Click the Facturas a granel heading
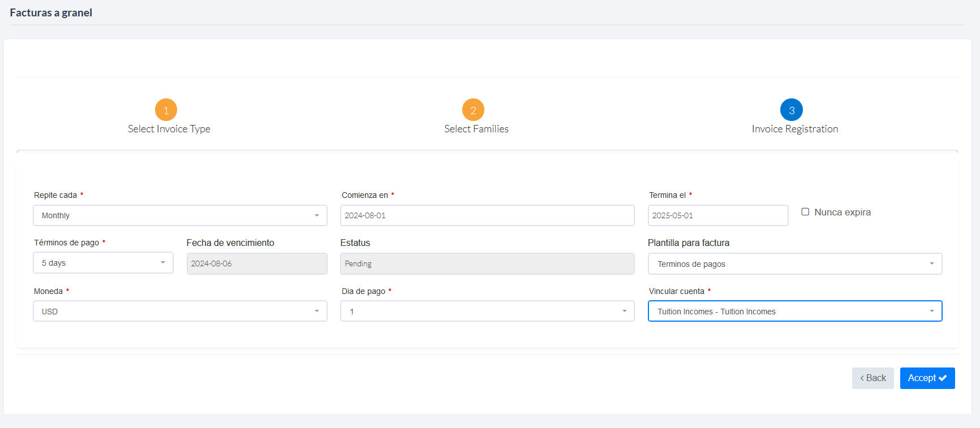 [51, 12]
